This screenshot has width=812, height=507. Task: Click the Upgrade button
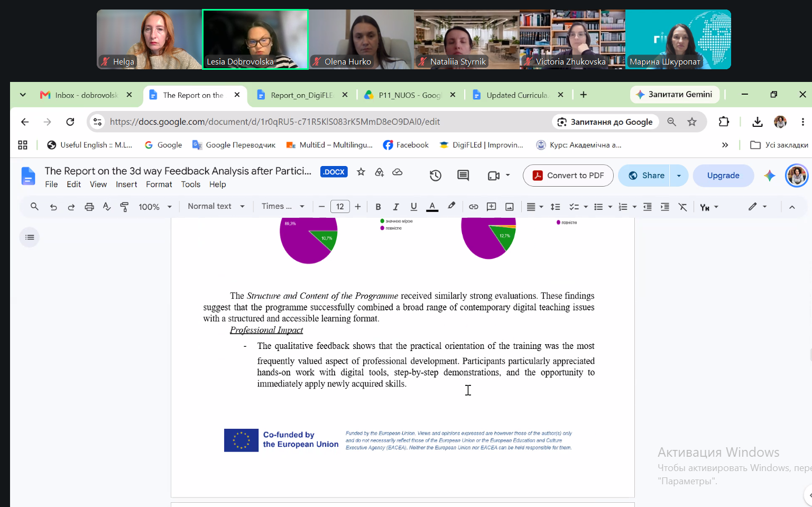(x=723, y=176)
